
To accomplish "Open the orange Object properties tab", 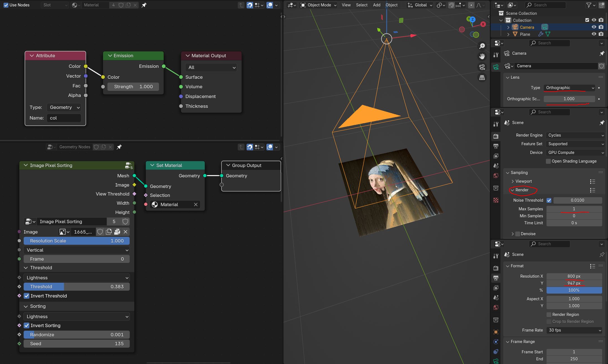I will tap(496, 332).
